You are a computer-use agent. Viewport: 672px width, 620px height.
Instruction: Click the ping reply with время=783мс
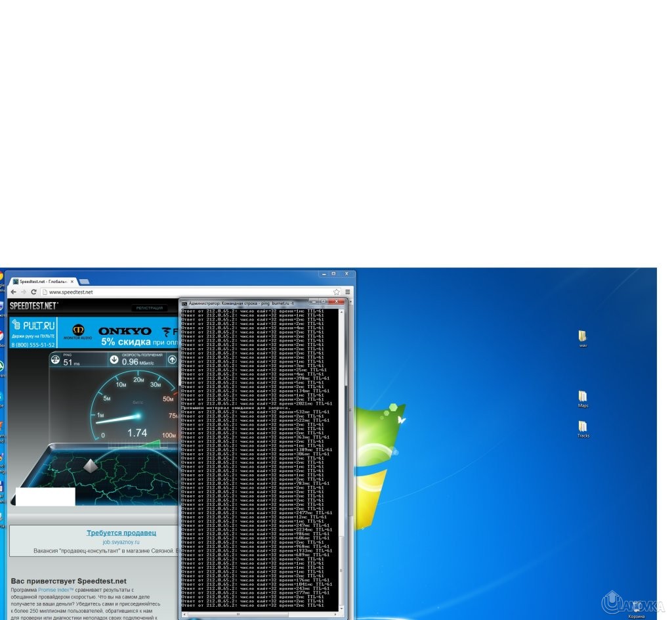click(255, 483)
